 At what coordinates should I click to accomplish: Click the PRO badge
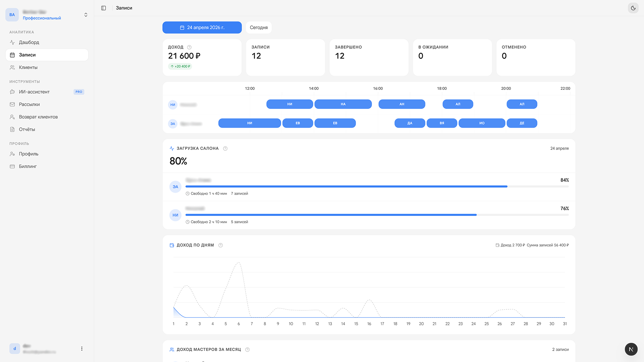(x=79, y=92)
